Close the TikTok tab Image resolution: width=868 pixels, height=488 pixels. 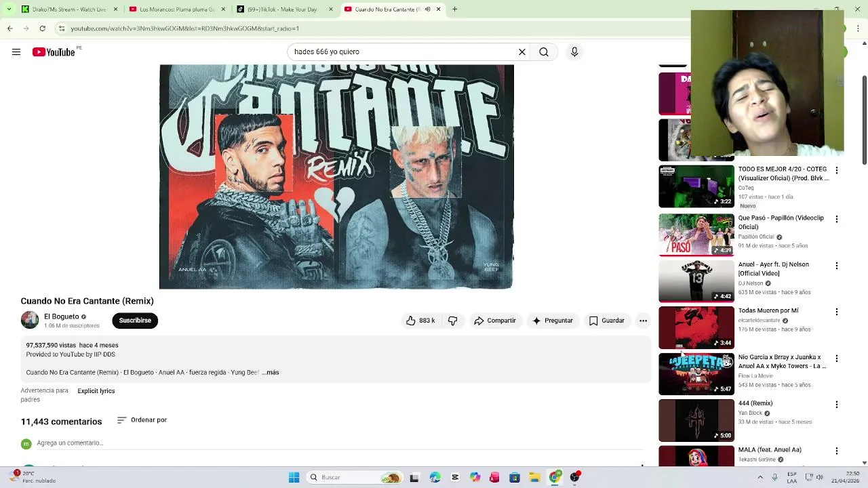(330, 9)
